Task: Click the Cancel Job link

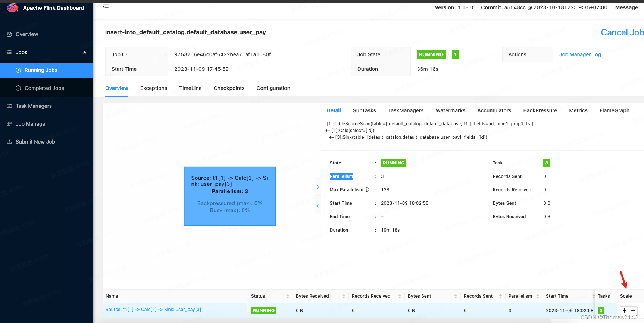Action: pyautogui.click(x=622, y=32)
